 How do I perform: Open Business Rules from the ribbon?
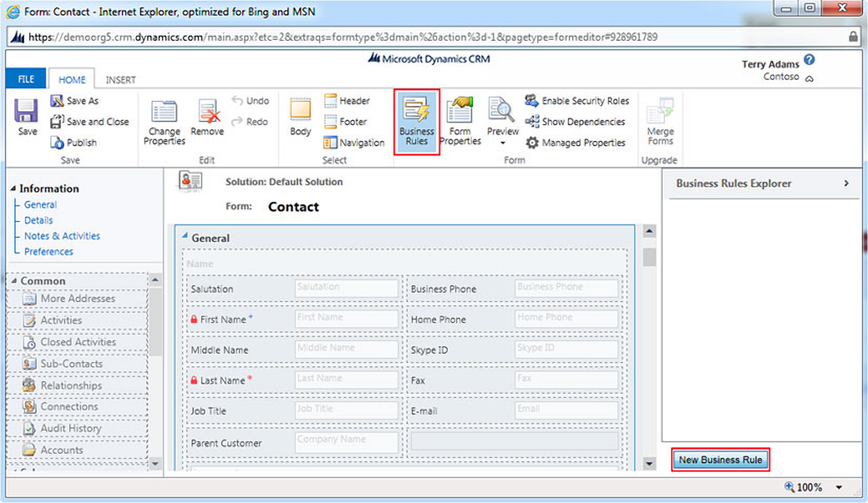[416, 121]
